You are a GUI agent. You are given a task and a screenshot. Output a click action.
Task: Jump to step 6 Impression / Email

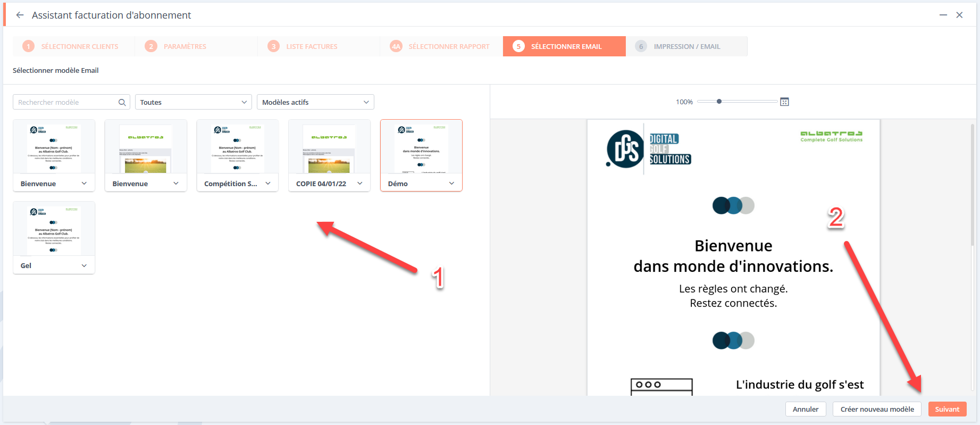[x=686, y=46]
